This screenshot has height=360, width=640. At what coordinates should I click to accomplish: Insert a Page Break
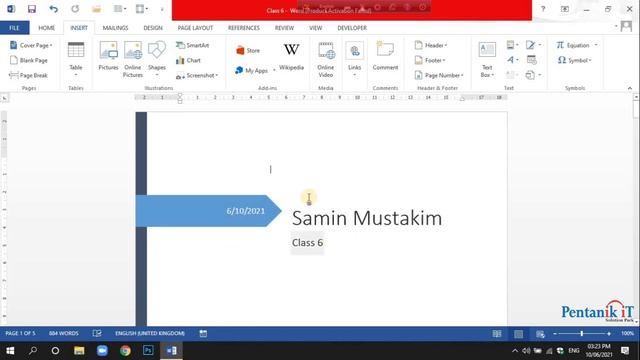[x=29, y=76]
